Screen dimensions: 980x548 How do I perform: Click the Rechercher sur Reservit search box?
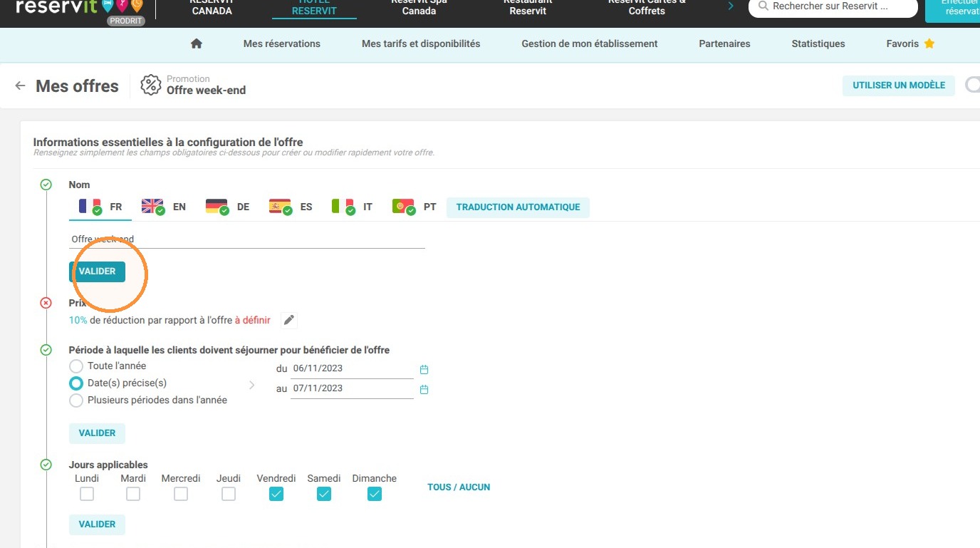point(833,6)
